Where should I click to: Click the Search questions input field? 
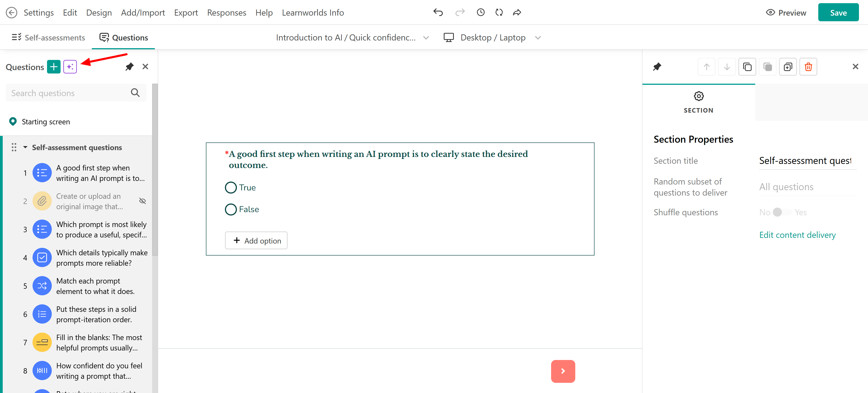[x=67, y=93]
